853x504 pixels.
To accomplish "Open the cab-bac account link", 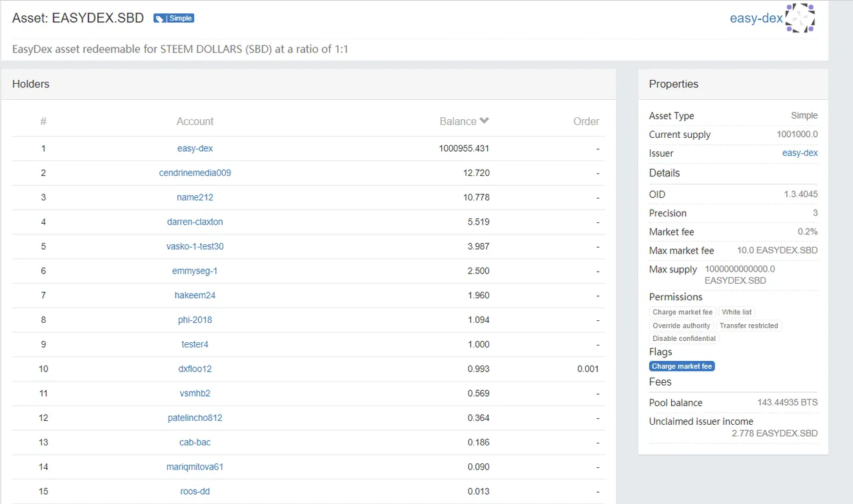I will click(195, 442).
